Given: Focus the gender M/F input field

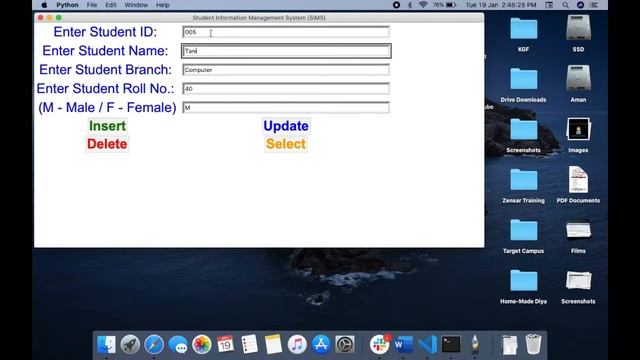Looking at the screenshot, I should pos(286,107).
